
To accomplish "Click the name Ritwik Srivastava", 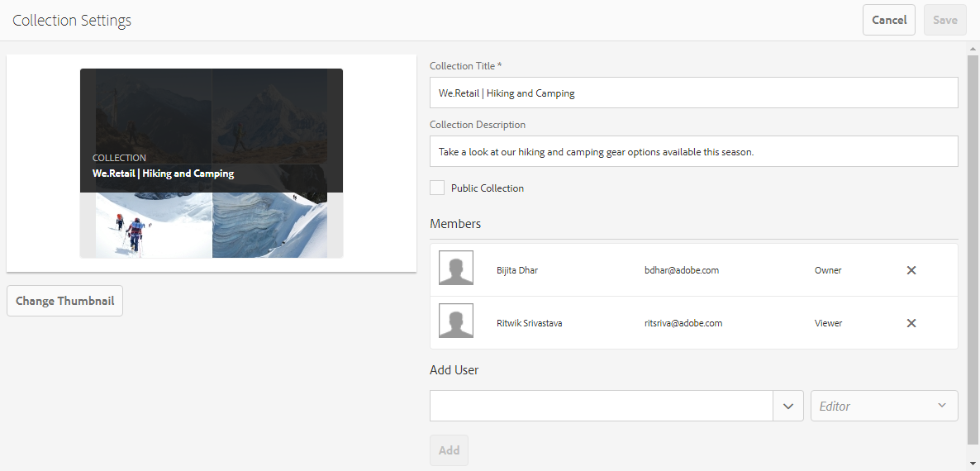I will (x=529, y=324).
